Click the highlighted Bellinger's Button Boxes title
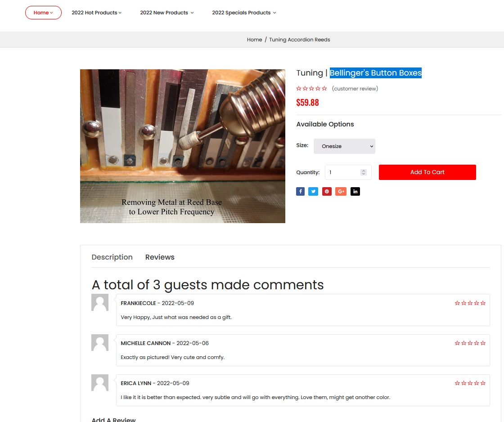The image size is (504, 422). coord(375,73)
